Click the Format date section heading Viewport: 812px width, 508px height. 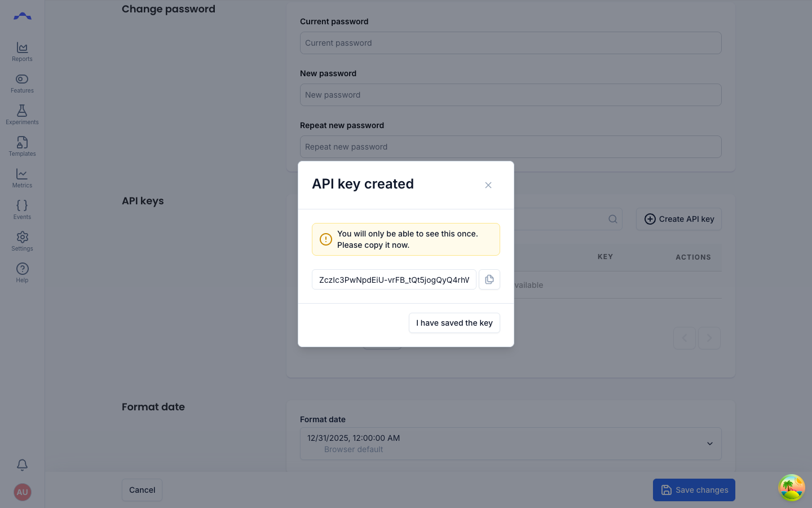(153, 407)
